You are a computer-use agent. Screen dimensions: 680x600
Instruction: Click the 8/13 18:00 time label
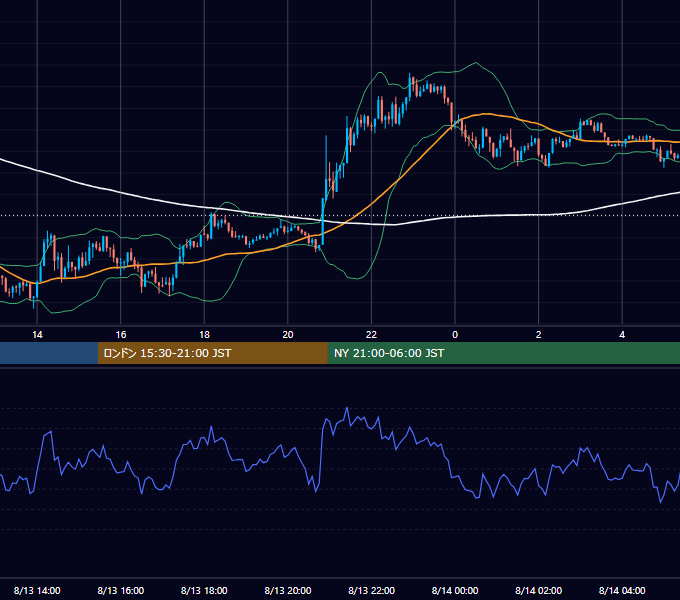point(204,590)
